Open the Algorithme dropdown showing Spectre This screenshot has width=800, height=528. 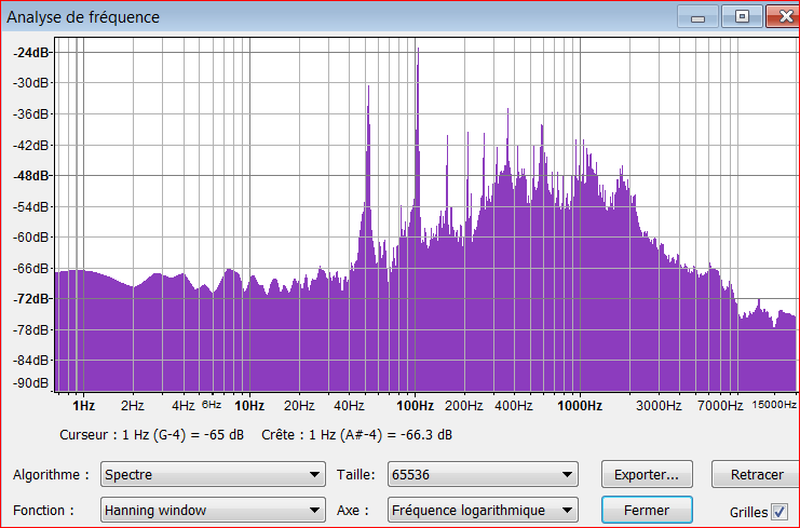(213, 475)
